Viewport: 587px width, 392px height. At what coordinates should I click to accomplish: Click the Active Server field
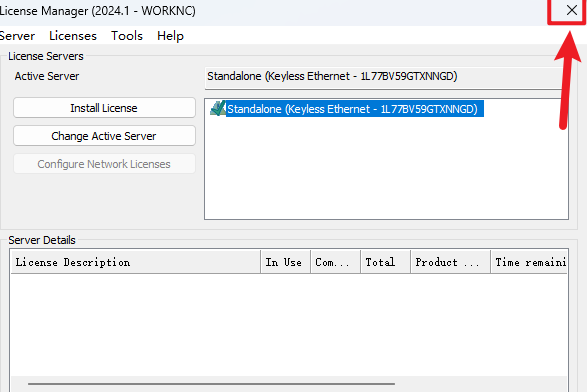coord(384,78)
